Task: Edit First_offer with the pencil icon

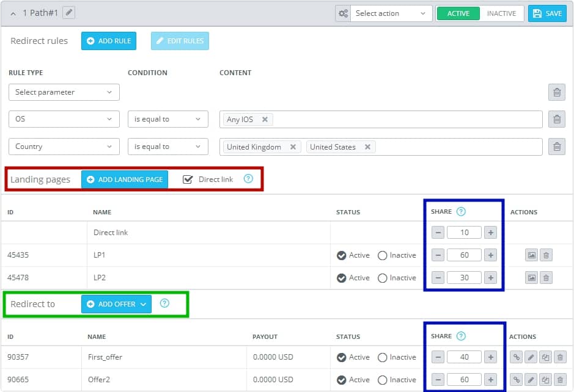Action: tap(531, 357)
